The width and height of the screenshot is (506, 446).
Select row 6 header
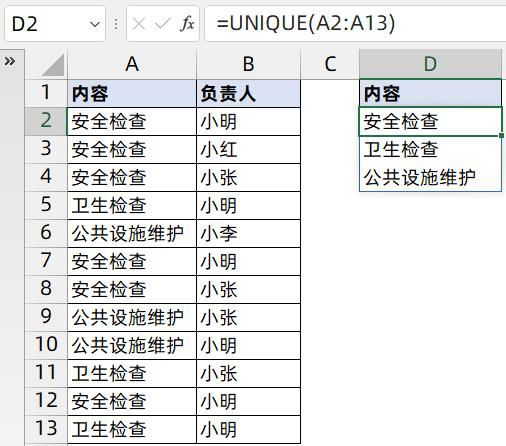coord(46,233)
